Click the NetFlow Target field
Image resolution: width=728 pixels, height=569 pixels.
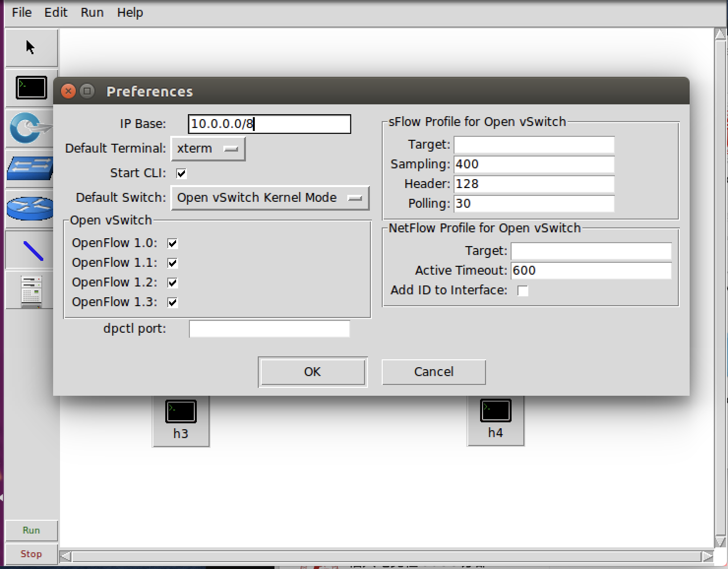(x=591, y=251)
